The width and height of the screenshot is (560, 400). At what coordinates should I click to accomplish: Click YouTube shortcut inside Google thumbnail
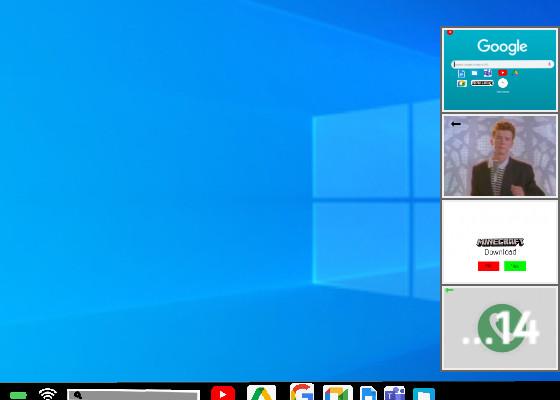502,73
